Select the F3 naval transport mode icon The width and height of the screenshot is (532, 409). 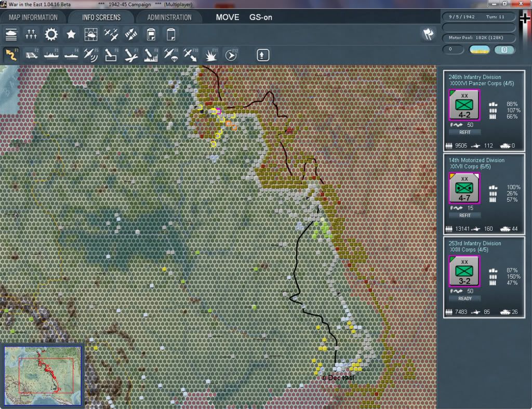pos(51,55)
